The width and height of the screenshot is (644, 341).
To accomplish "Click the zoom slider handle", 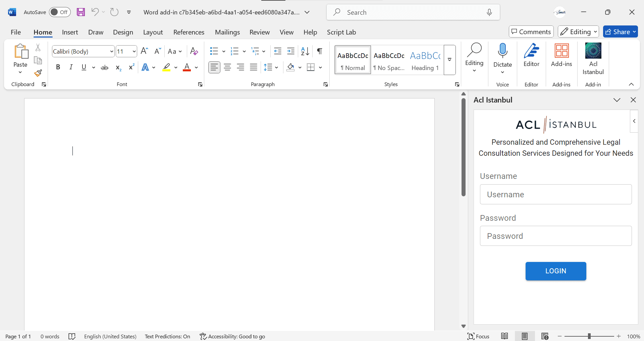I will (589, 336).
